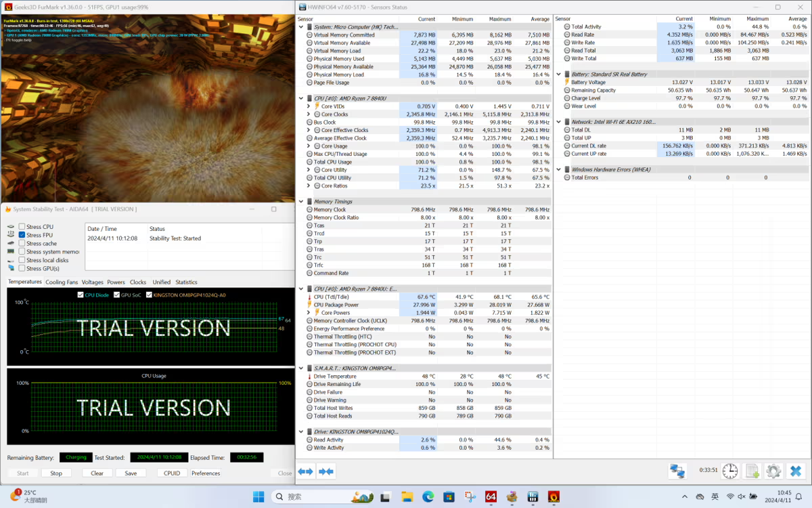Click the AIDA64 flame icon in the title bar
The image size is (812, 508).
pos(7,209)
